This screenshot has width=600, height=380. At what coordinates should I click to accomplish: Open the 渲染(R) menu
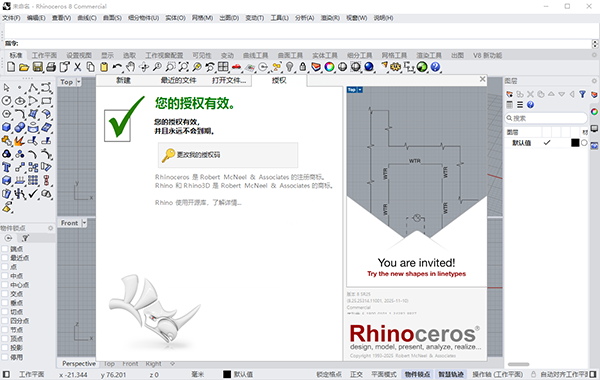(330, 18)
